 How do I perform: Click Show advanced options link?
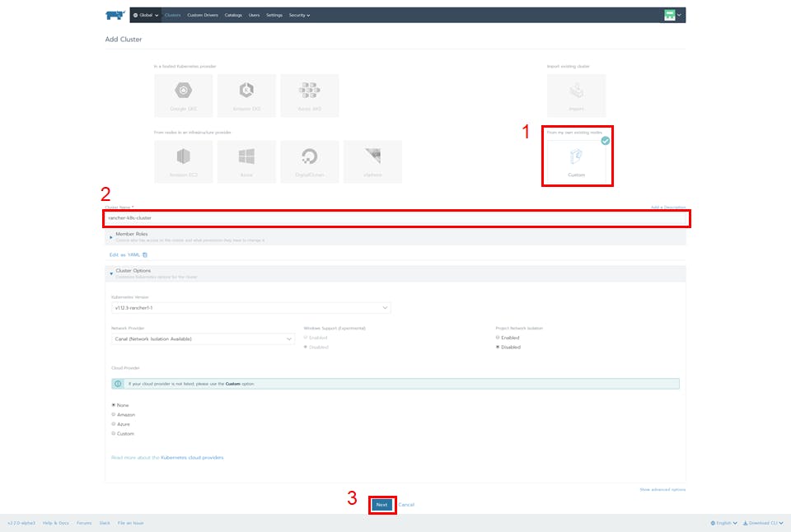(x=662, y=490)
